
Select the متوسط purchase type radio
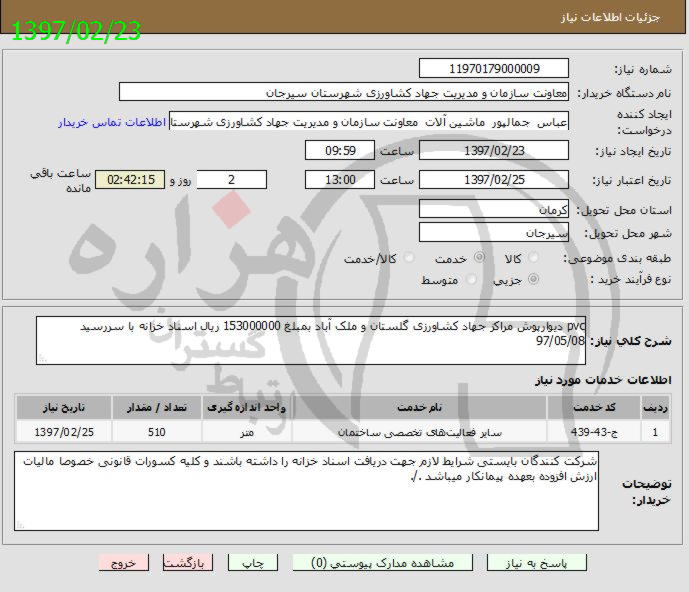point(471,280)
